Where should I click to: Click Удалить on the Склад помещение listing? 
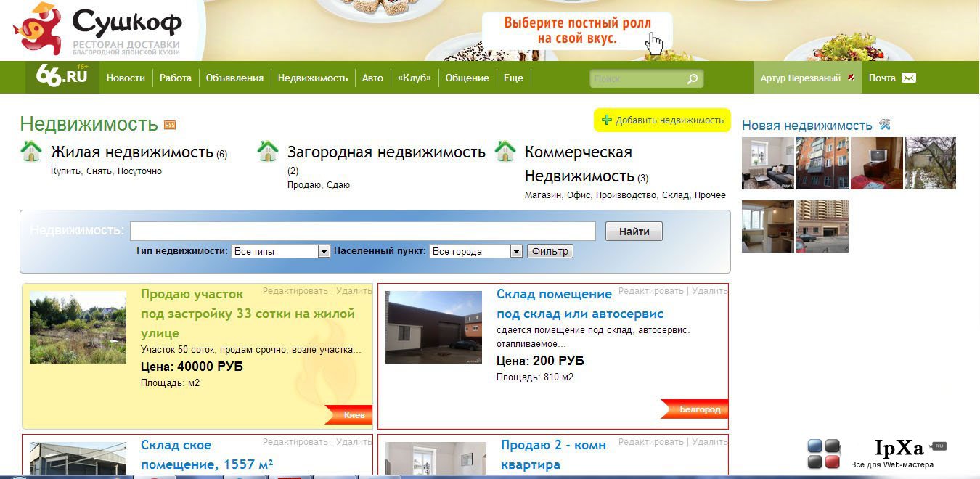pyautogui.click(x=710, y=291)
